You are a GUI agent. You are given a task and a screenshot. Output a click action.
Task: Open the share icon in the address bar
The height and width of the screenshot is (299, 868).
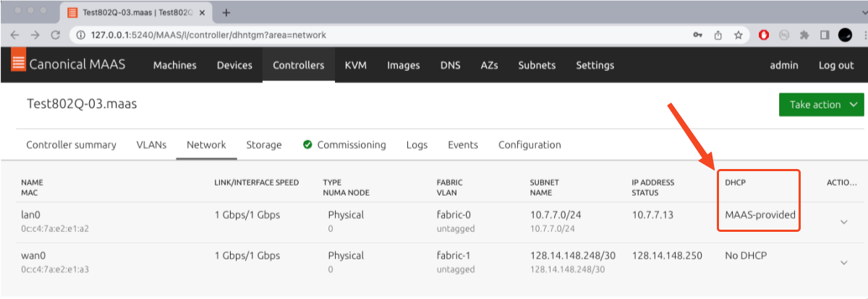[718, 35]
